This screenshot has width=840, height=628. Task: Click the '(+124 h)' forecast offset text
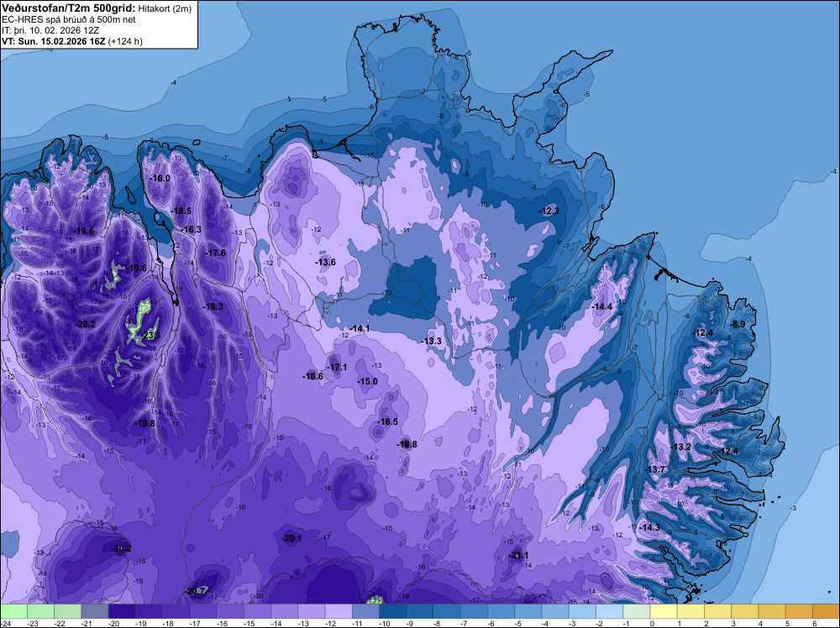coord(125,41)
